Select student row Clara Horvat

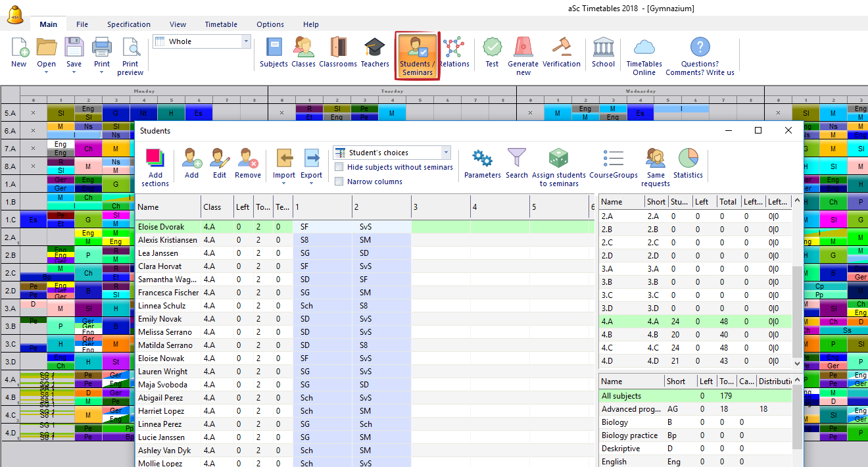tap(160, 266)
